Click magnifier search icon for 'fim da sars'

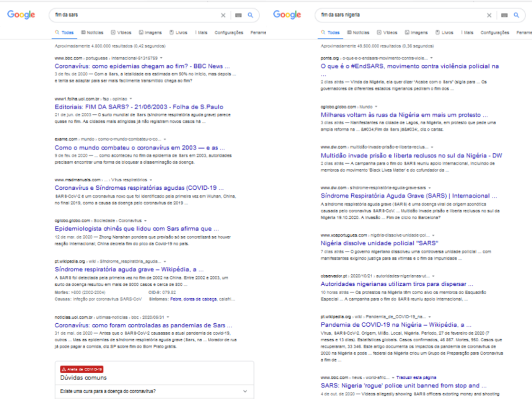click(250, 15)
